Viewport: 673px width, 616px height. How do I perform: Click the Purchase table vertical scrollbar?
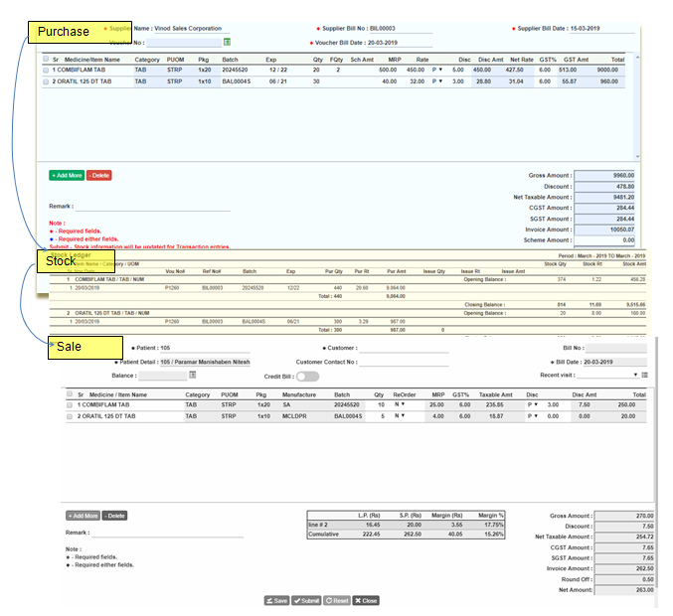pyautogui.click(x=637, y=107)
